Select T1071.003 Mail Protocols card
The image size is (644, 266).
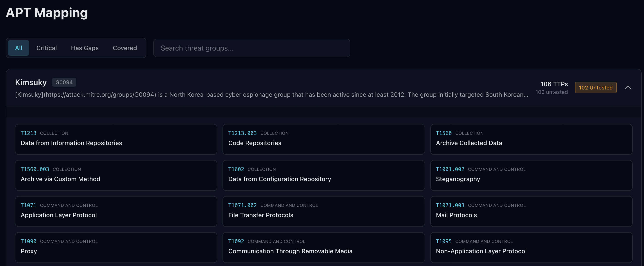[x=531, y=211]
